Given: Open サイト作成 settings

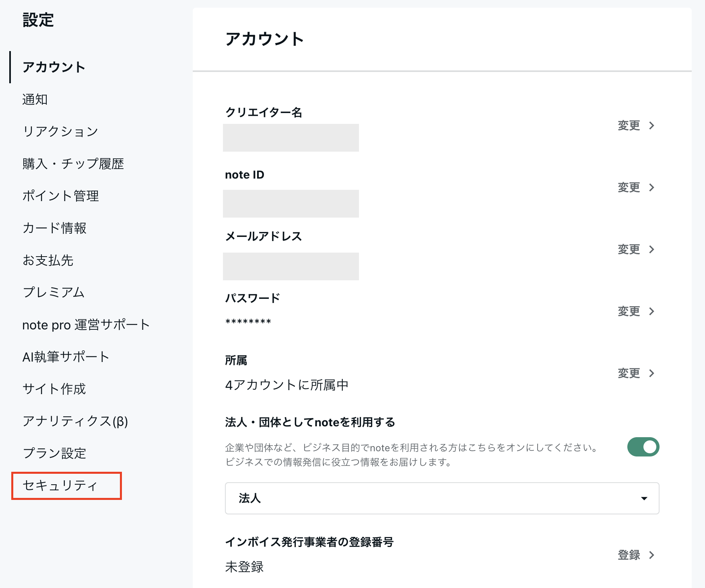Looking at the screenshot, I should point(54,389).
